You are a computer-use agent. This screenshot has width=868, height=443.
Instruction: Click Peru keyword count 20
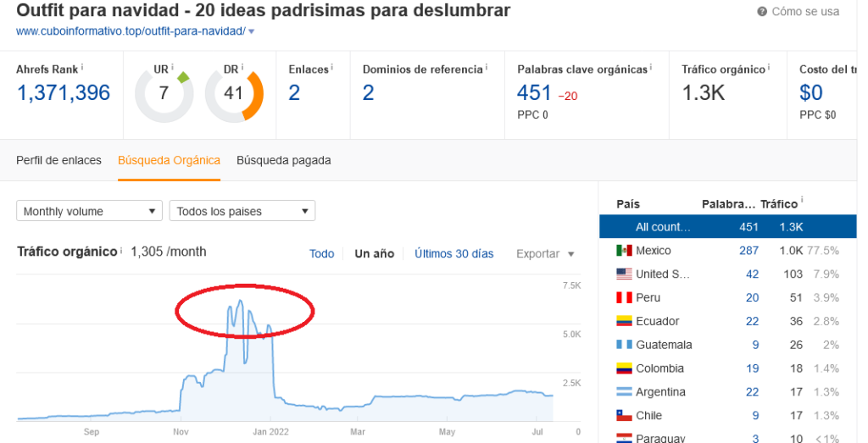click(752, 297)
